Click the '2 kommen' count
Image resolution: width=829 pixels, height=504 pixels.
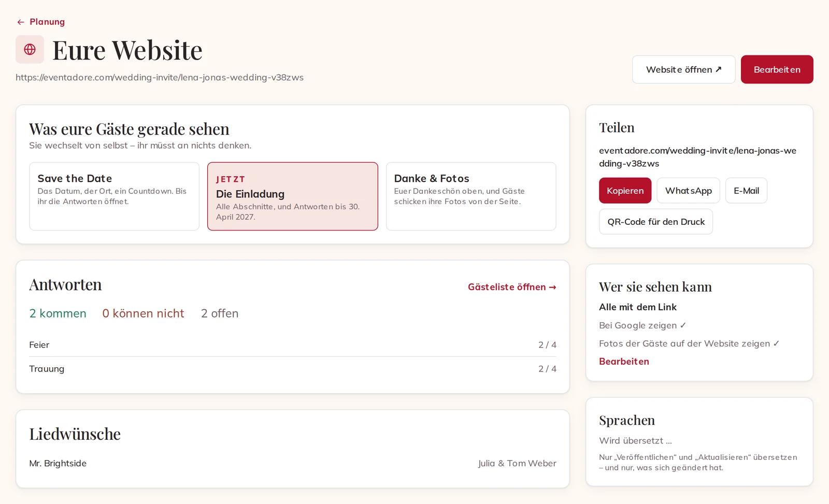tap(58, 313)
